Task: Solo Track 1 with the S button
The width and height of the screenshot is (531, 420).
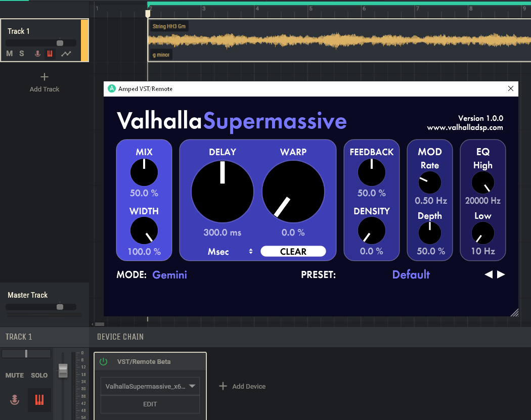Action: [22, 53]
